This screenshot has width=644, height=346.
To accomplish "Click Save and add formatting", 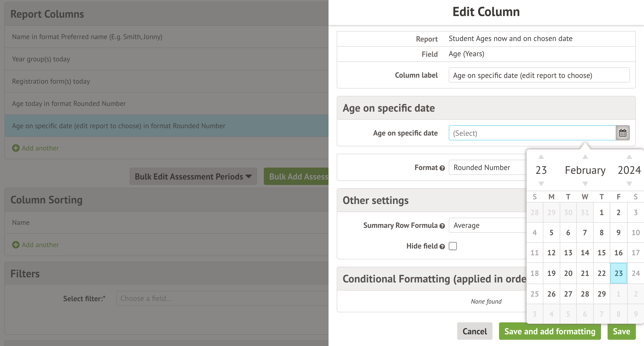I will [x=550, y=331].
